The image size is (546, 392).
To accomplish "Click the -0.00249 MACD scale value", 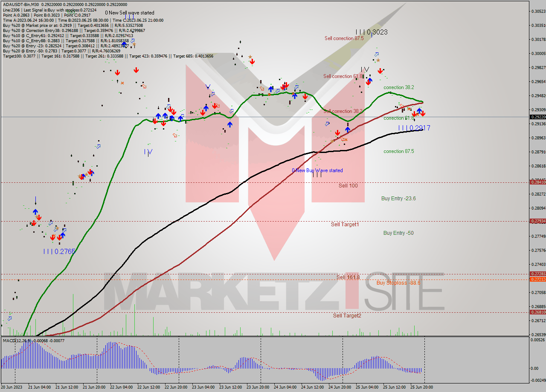I will [x=538, y=381].
